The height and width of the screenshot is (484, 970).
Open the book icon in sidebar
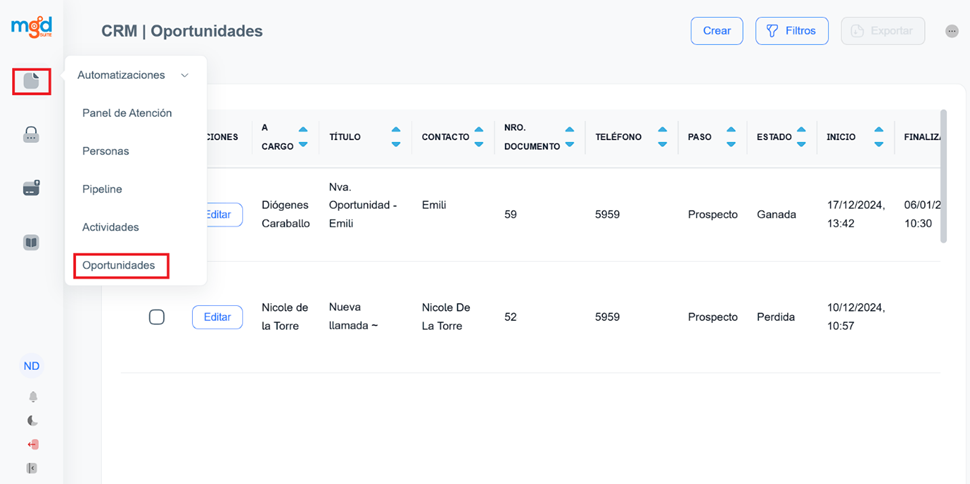coord(31,242)
